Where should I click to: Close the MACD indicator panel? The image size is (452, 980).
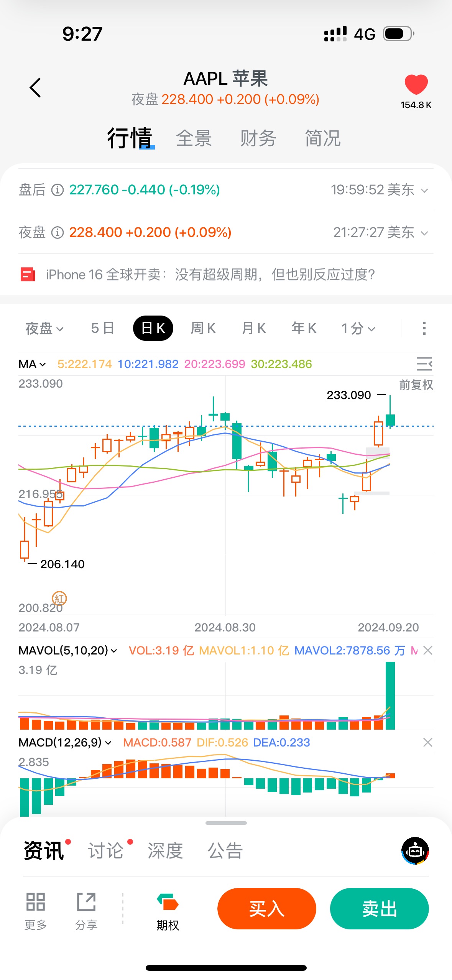point(428,742)
